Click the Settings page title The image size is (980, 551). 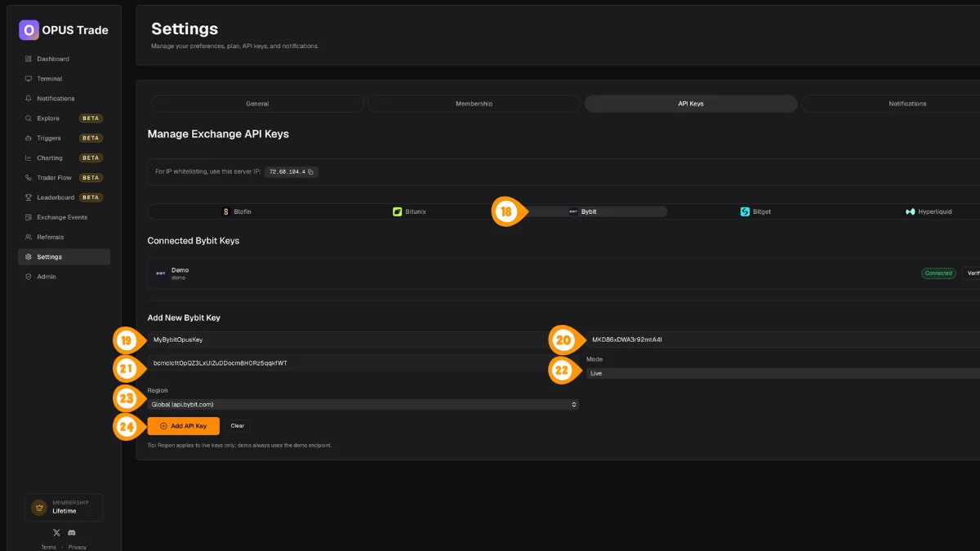click(185, 29)
